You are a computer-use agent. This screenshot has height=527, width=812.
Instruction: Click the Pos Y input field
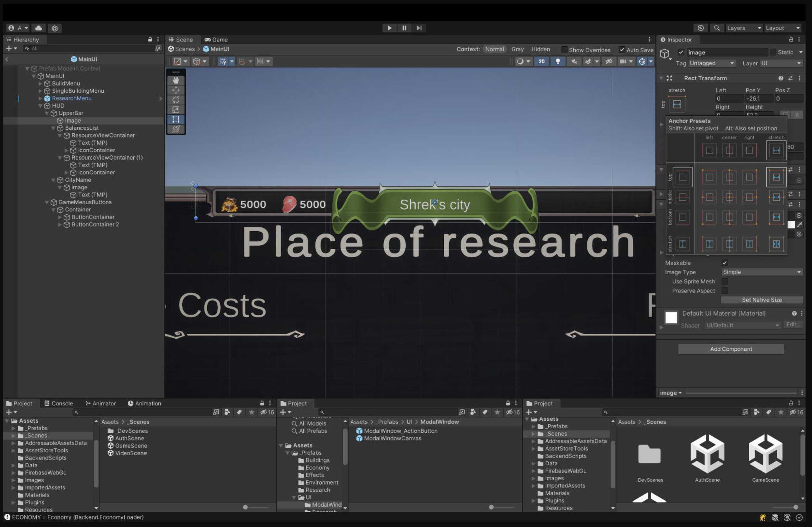tap(759, 98)
